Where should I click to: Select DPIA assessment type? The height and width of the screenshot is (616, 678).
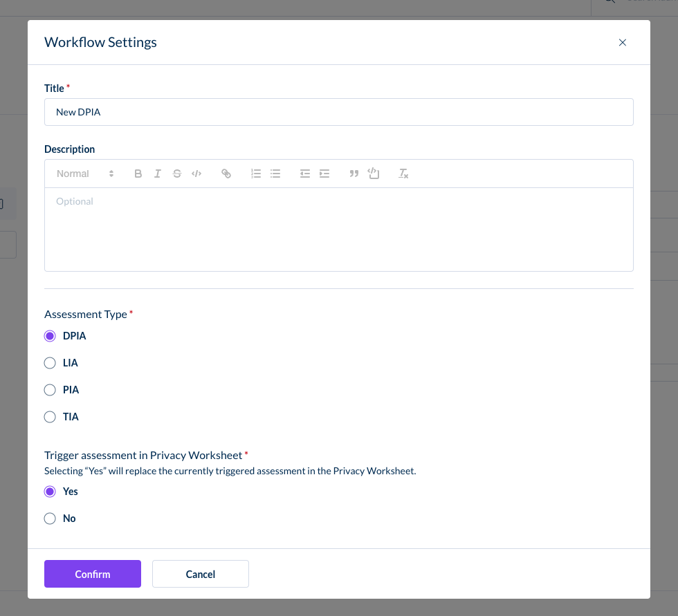click(x=50, y=336)
